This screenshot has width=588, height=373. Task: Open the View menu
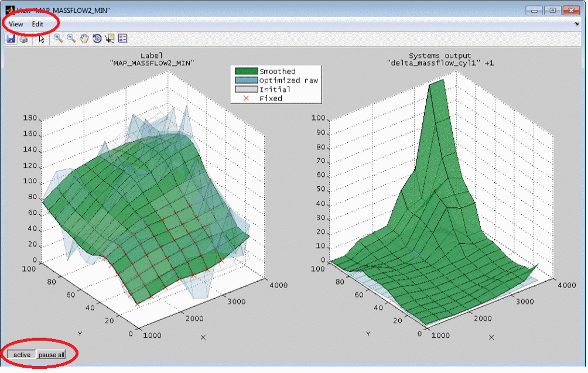(16, 24)
